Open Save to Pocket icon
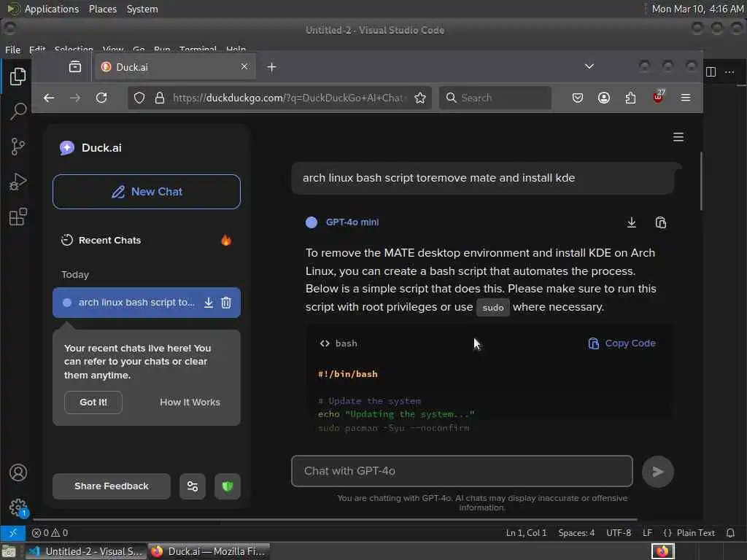The width and height of the screenshot is (747, 560). click(x=578, y=98)
